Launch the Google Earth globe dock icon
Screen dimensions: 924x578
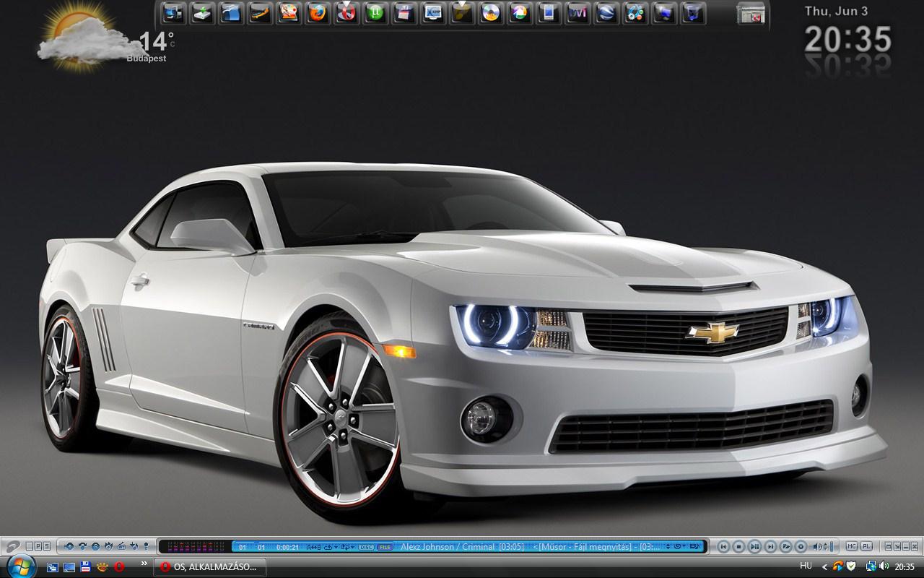606,12
